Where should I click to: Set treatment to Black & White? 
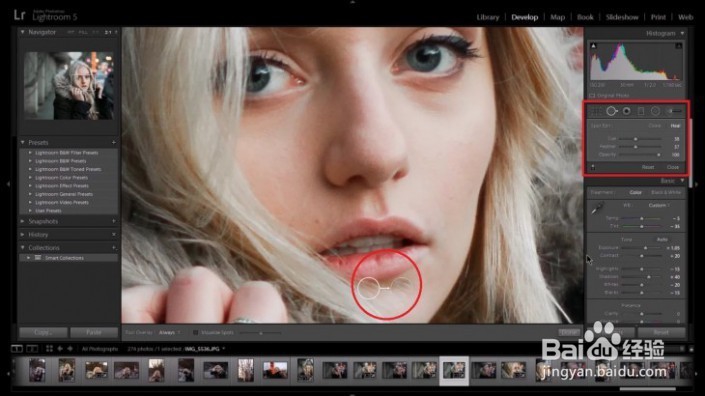(666, 192)
